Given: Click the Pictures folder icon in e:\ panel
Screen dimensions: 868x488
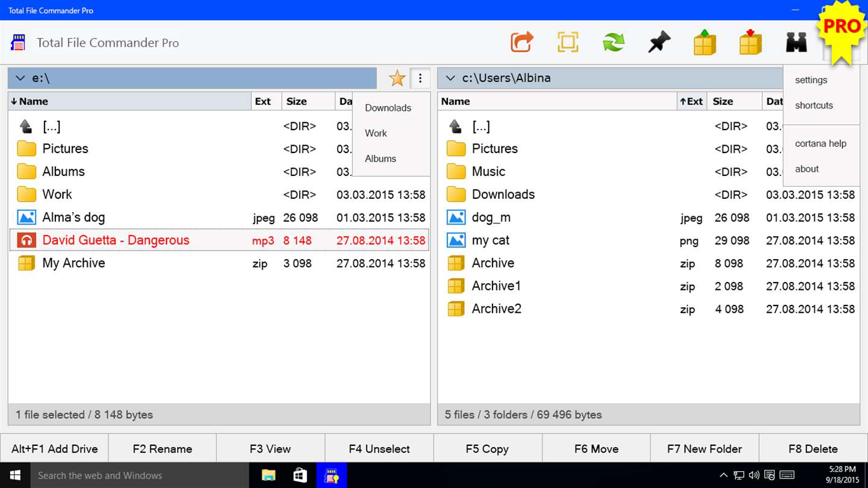Looking at the screenshot, I should [27, 149].
